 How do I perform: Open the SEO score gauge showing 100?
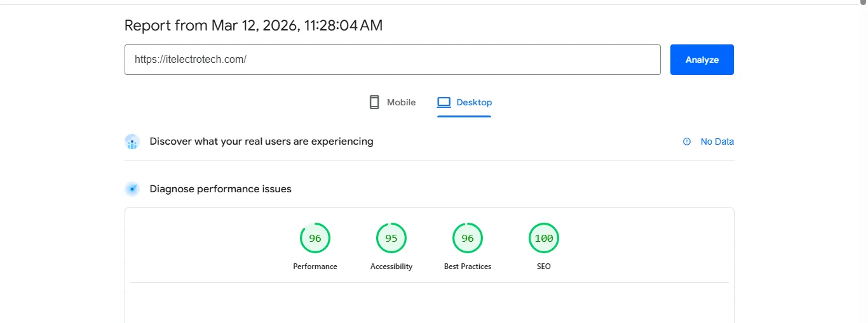click(544, 238)
